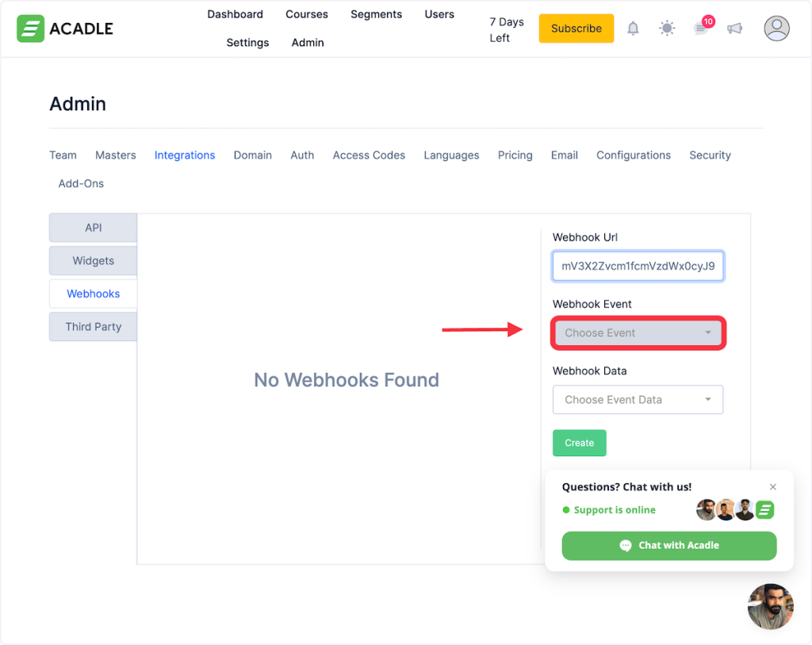Open the Access Codes admin tab
812x645 pixels.
coord(369,155)
